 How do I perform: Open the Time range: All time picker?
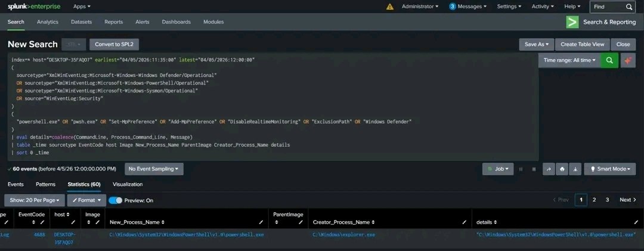(x=569, y=60)
